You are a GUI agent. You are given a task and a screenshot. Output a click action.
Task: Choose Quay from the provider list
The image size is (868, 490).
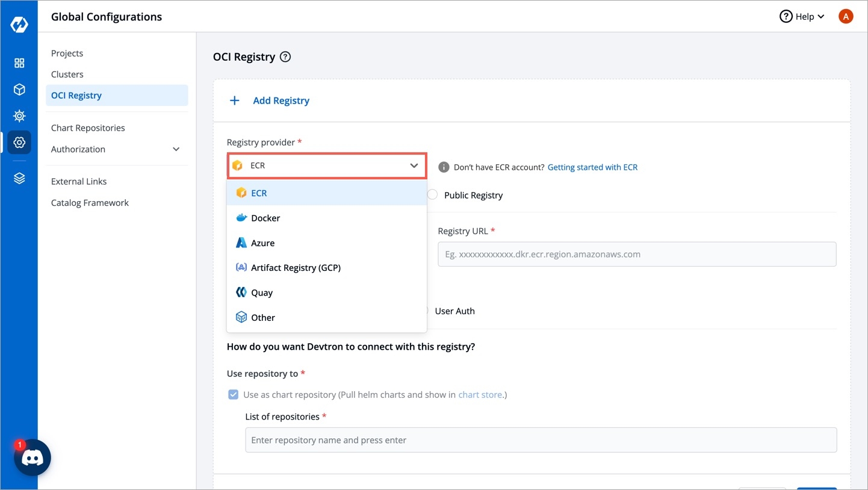(x=262, y=293)
